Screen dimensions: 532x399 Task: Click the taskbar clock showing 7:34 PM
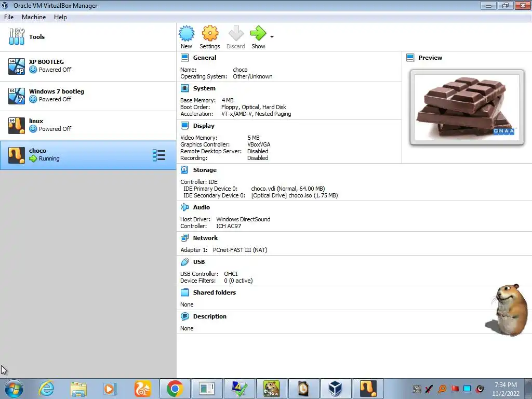[506, 389]
